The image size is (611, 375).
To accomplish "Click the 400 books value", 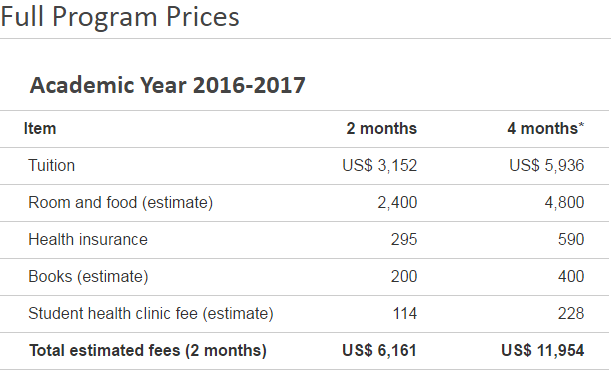I will [x=571, y=277].
